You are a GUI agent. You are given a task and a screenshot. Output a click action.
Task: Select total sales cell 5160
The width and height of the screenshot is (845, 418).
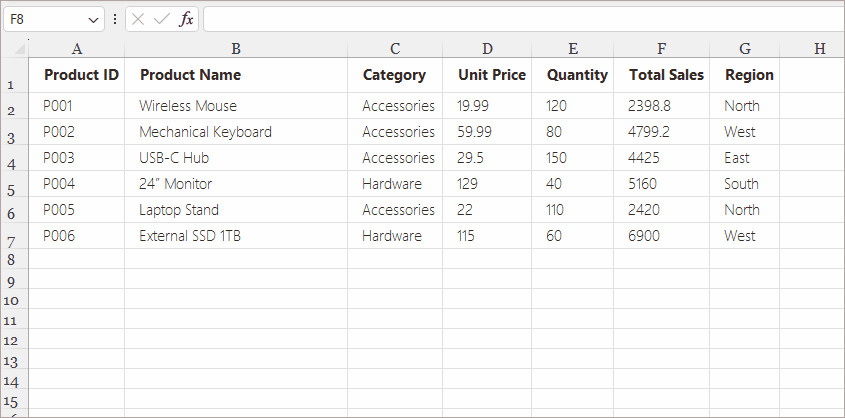[662, 183]
